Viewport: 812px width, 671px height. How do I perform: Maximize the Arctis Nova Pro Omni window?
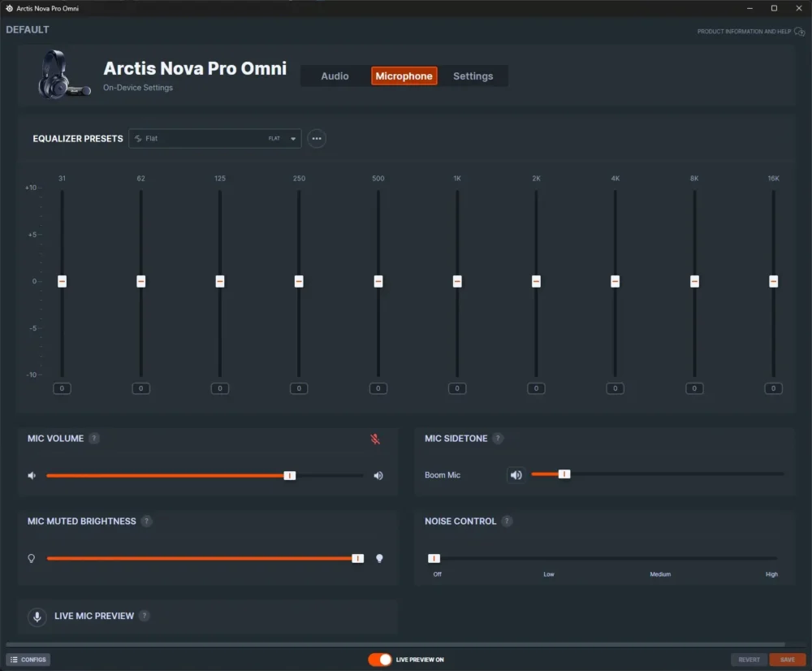(774, 8)
